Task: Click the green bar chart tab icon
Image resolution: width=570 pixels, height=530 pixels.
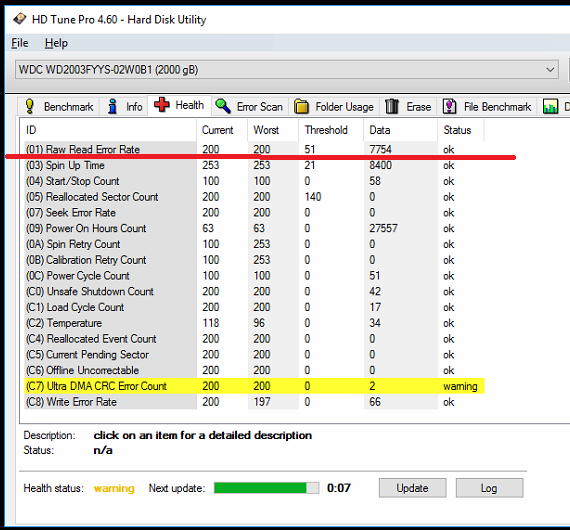Action: coord(550,107)
